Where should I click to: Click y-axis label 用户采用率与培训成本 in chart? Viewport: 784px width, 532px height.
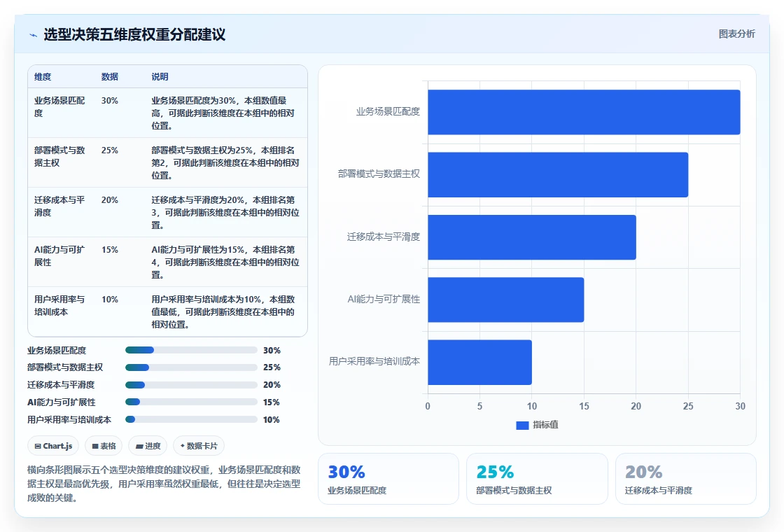374,361
